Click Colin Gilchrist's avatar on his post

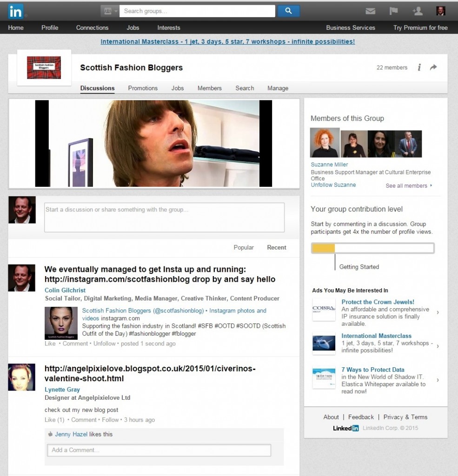pyautogui.click(x=21, y=278)
